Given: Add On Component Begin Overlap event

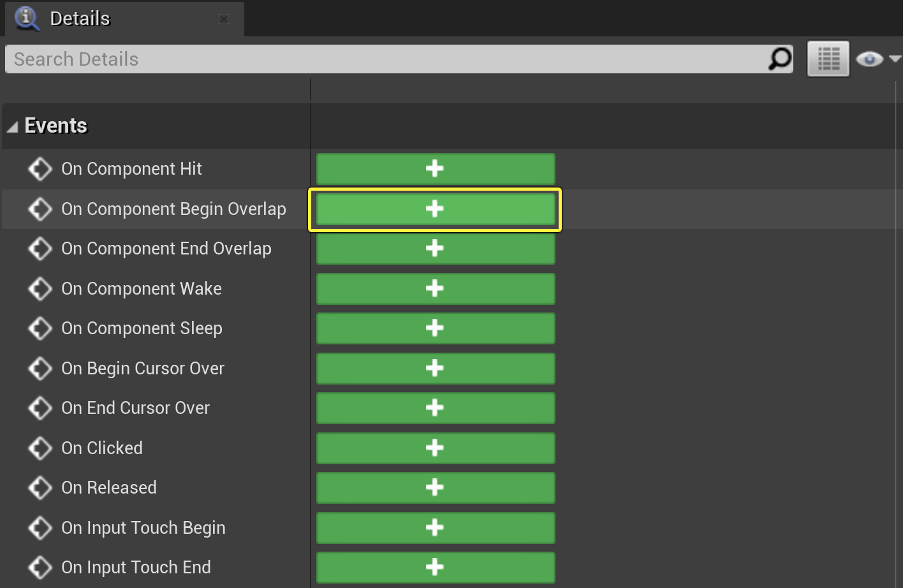Looking at the screenshot, I should (435, 209).
